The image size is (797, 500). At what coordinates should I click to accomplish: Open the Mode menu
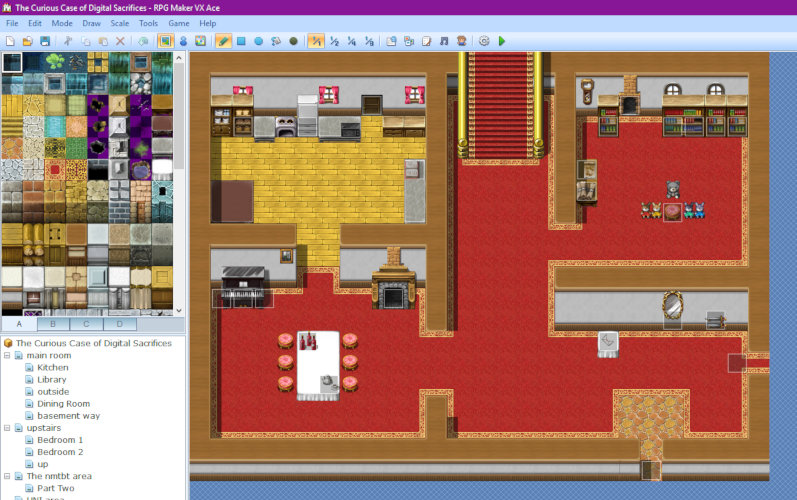[62, 23]
